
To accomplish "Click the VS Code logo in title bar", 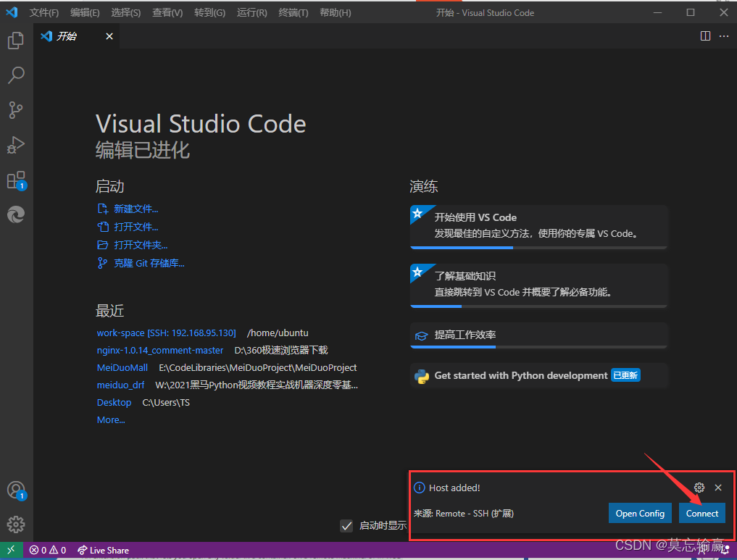I will 12,12.
